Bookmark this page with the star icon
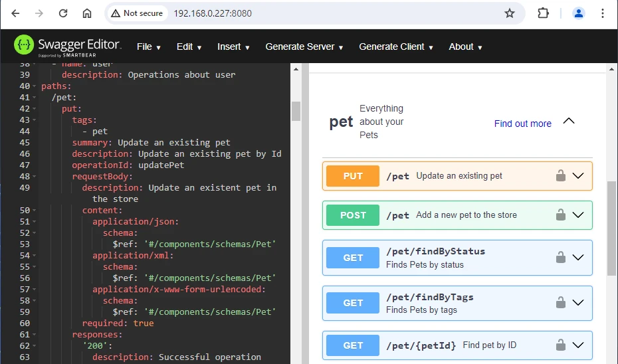 (x=510, y=13)
